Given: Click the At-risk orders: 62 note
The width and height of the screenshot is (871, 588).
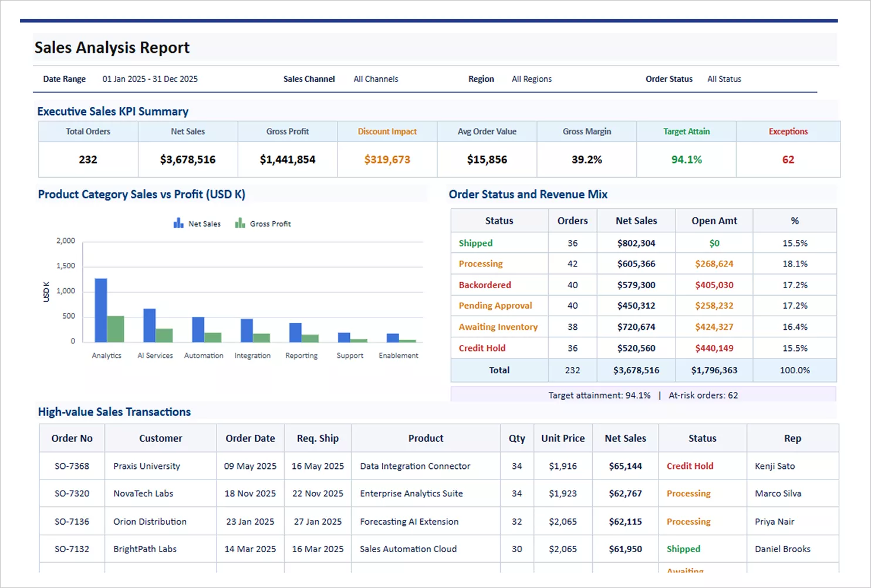Looking at the screenshot, I should 703,395.
